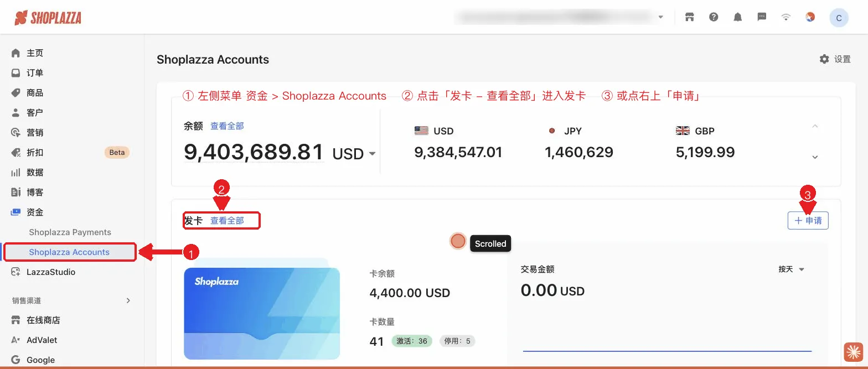Click the Shoplazza logo
This screenshot has height=369, width=868.
pos(48,18)
